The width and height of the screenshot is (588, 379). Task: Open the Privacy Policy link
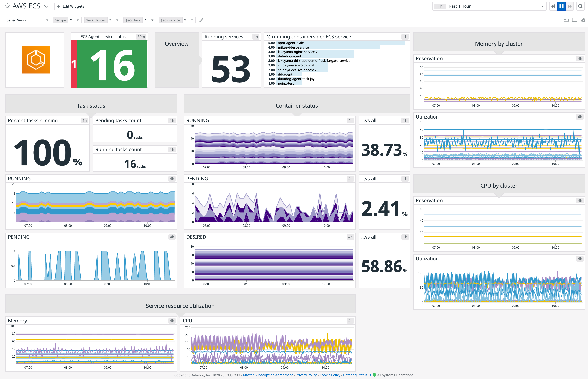(x=306, y=375)
